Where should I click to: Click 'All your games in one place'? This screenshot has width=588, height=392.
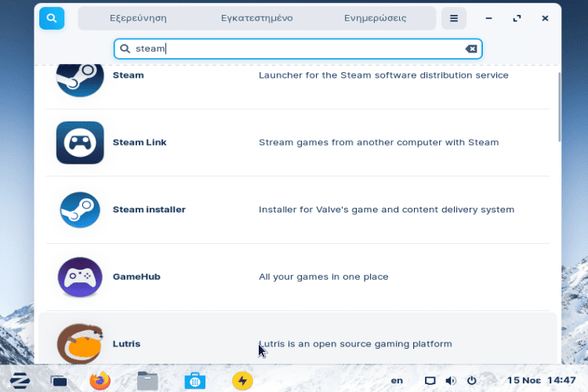coord(324,277)
